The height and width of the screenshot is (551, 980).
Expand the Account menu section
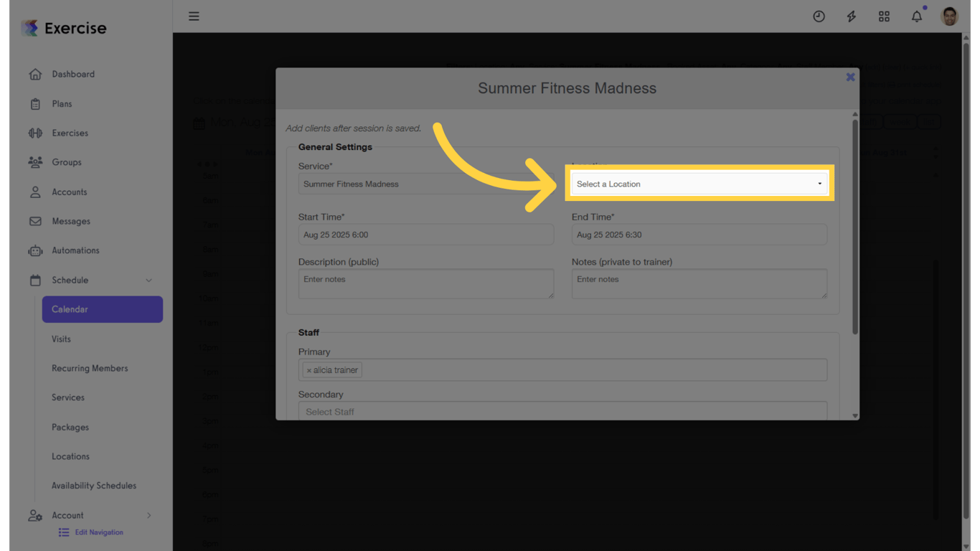[x=149, y=515]
